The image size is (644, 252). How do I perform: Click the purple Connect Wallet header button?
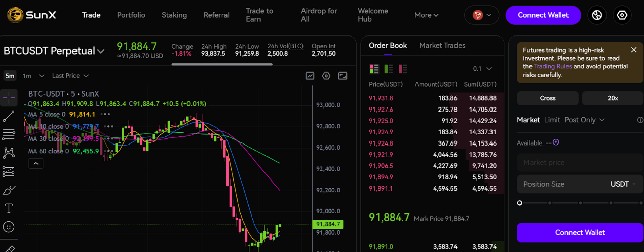pos(543,15)
